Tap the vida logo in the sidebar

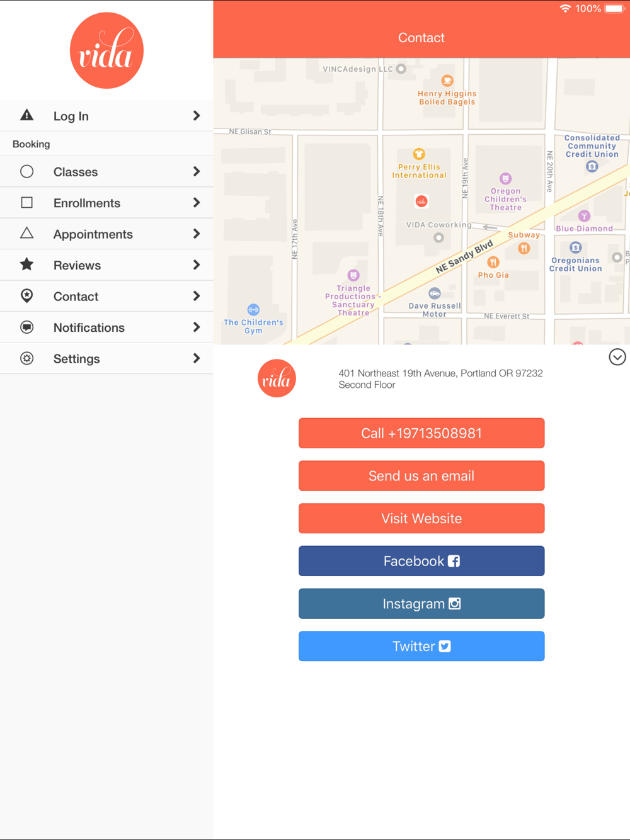pos(106,50)
